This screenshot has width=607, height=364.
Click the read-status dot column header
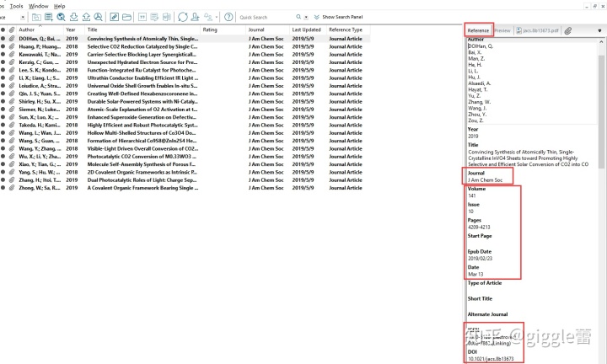pos(3,29)
